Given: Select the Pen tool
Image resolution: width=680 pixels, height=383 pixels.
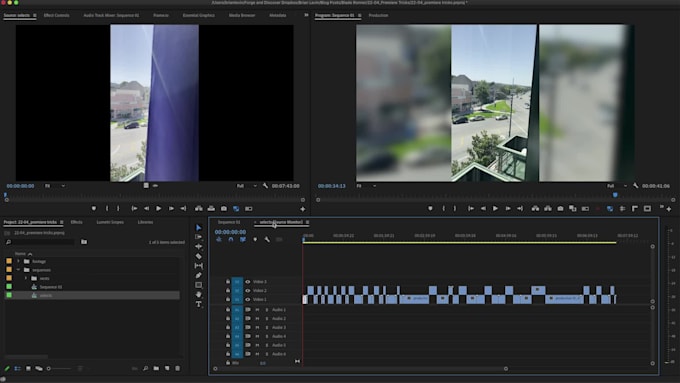Looking at the screenshot, I should click(199, 275).
